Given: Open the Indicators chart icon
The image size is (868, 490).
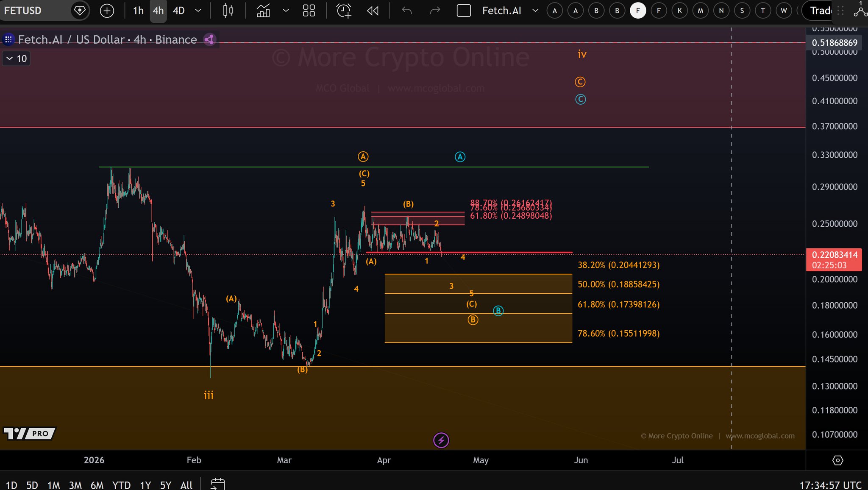Looking at the screenshot, I should point(263,11).
